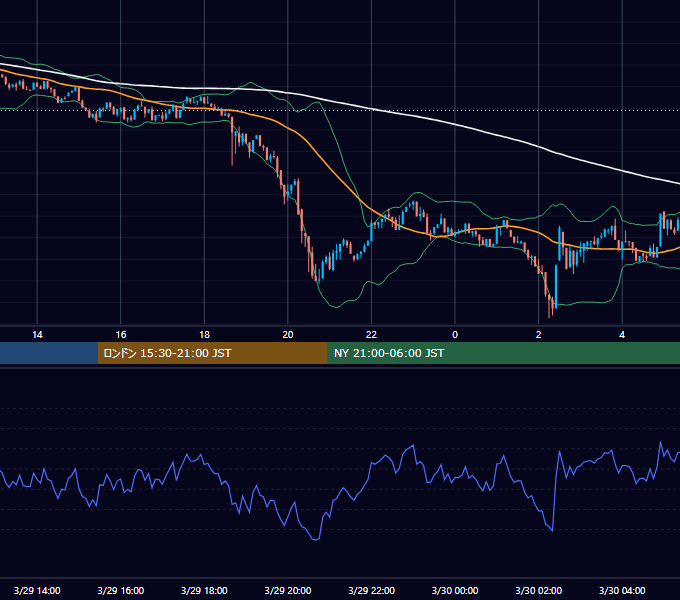Click the 3/30 04:00 time label
Viewport: 680px width, 600px height.
(x=622, y=590)
